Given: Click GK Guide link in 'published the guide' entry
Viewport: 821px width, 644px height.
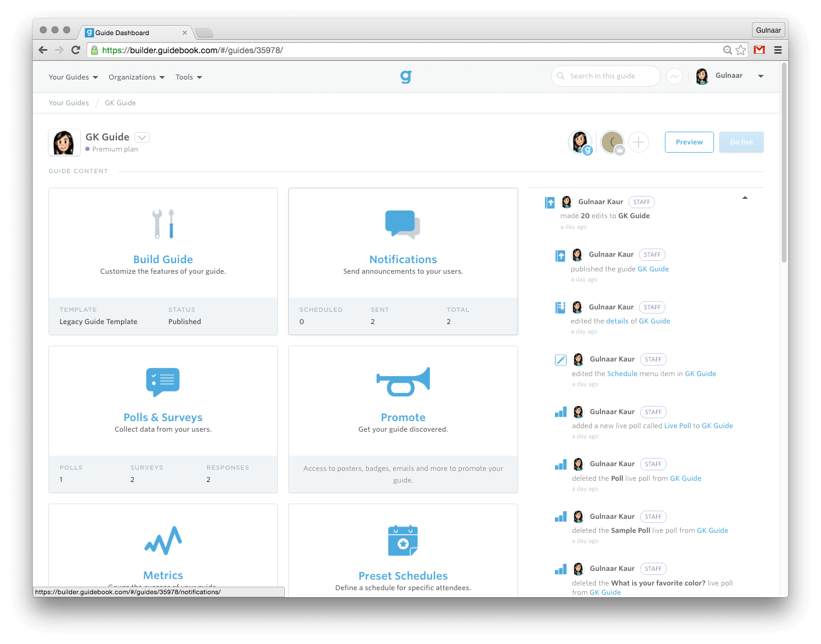Looking at the screenshot, I should coord(653,269).
